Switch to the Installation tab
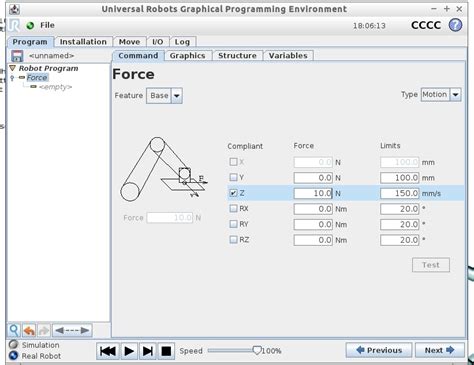 (x=83, y=42)
